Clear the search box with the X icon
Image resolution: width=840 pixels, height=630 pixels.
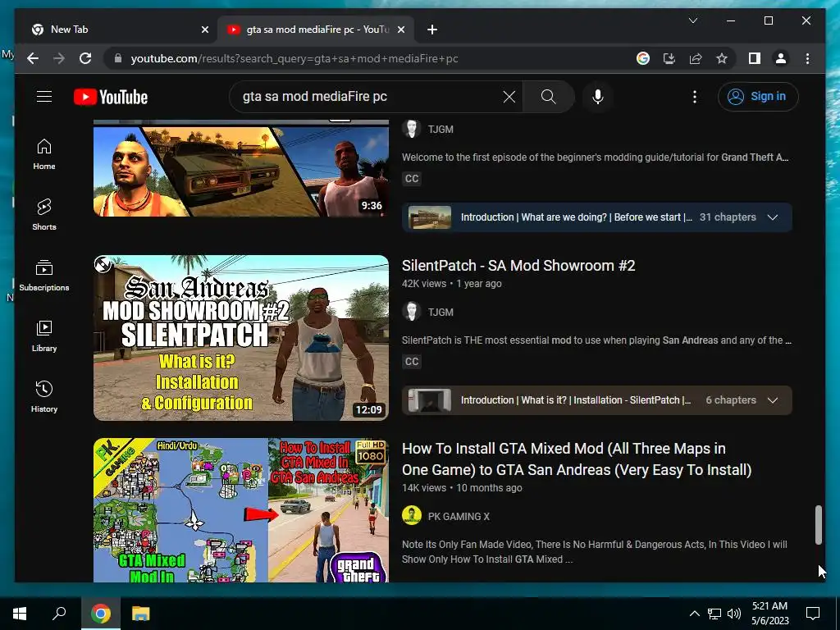pos(509,97)
